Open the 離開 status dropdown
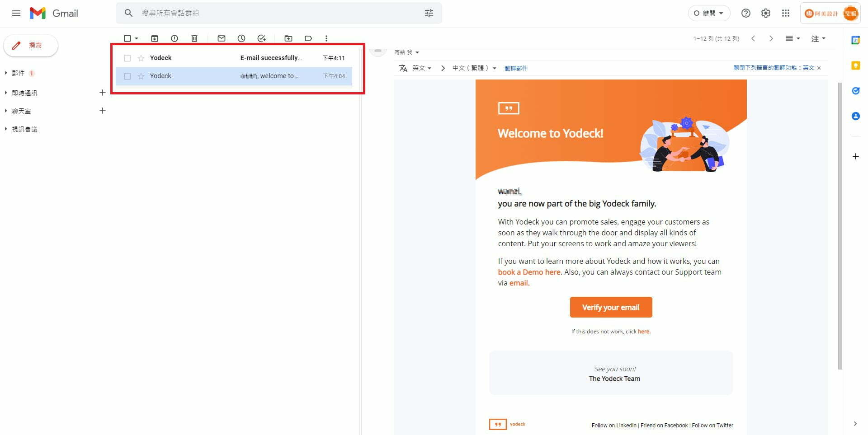 (709, 13)
